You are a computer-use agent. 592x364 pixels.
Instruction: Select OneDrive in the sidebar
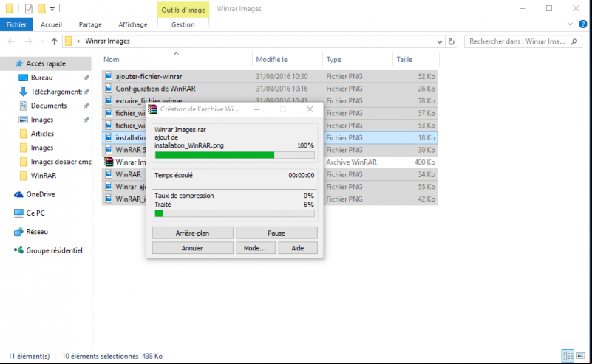click(41, 194)
